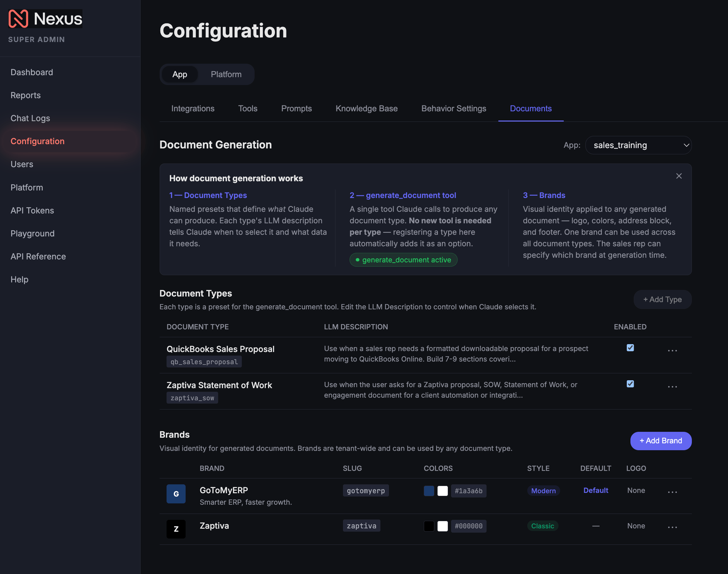728x574 pixels.
Task: Click the Zaptiva white secondary color swatch
Action: pyautogui.click(x=443, y=526)
